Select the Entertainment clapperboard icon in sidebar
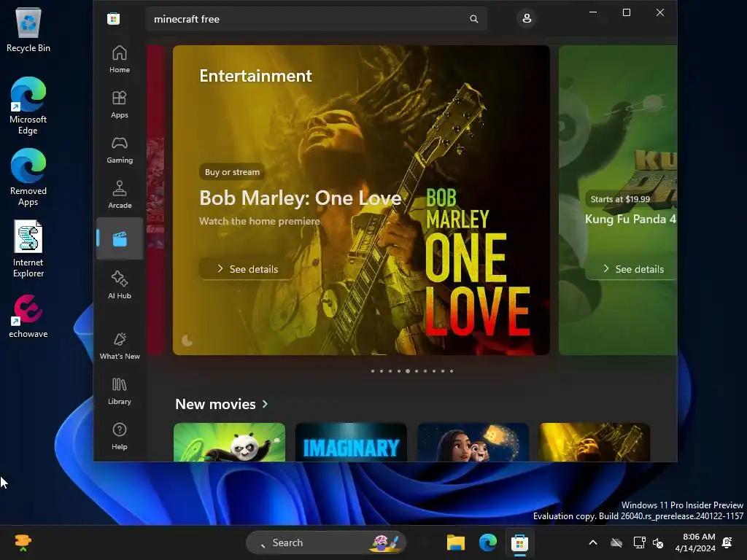The width and height of the screenshot is (747, 560). tap(120, 238)
